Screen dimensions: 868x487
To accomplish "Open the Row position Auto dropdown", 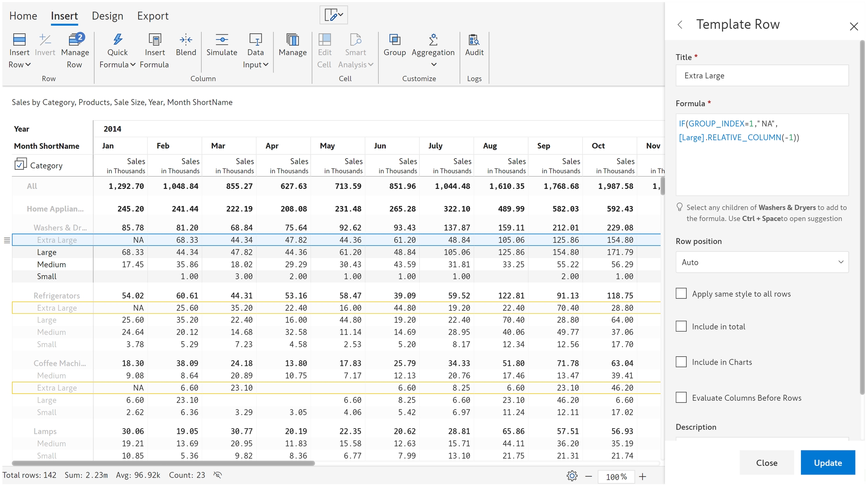I will click(762, 262).
